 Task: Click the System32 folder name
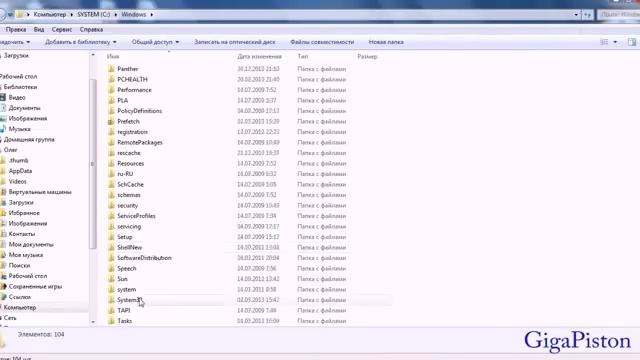point(129,300)
